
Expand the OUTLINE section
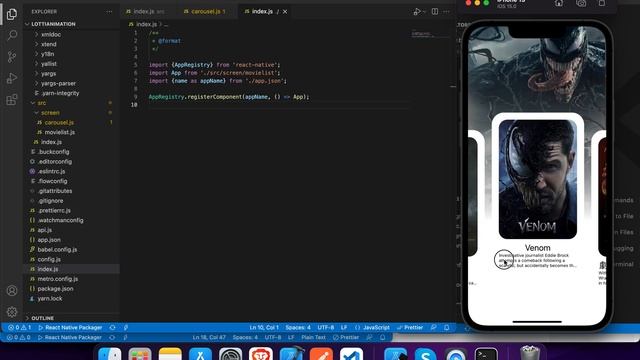(x=42, y=318)
